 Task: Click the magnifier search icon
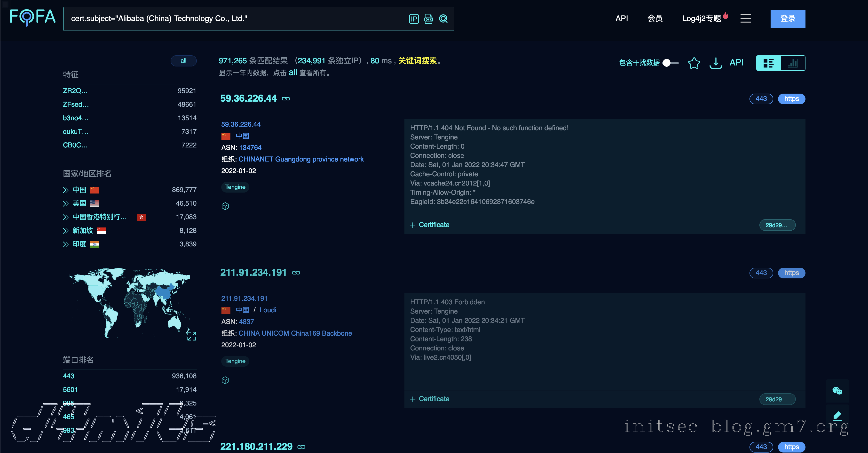[x=443, y=19]
